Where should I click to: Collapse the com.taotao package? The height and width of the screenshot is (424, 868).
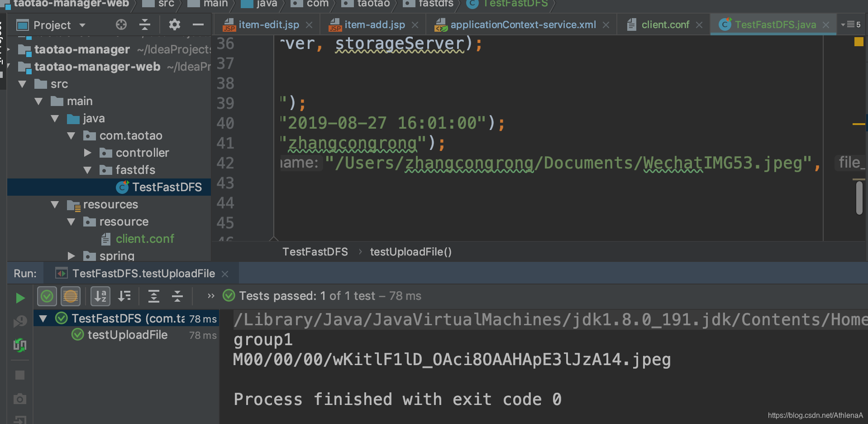coord(71,135)
